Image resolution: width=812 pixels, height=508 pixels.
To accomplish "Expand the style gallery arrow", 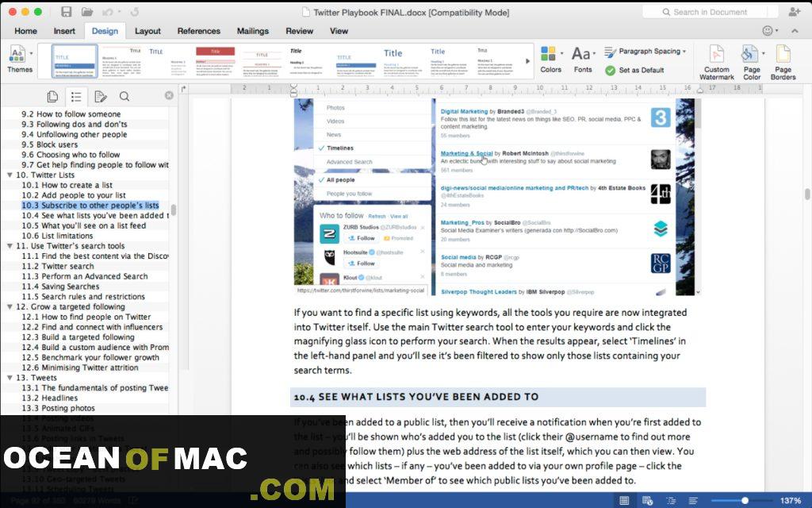I will click(x=527, y=61).
